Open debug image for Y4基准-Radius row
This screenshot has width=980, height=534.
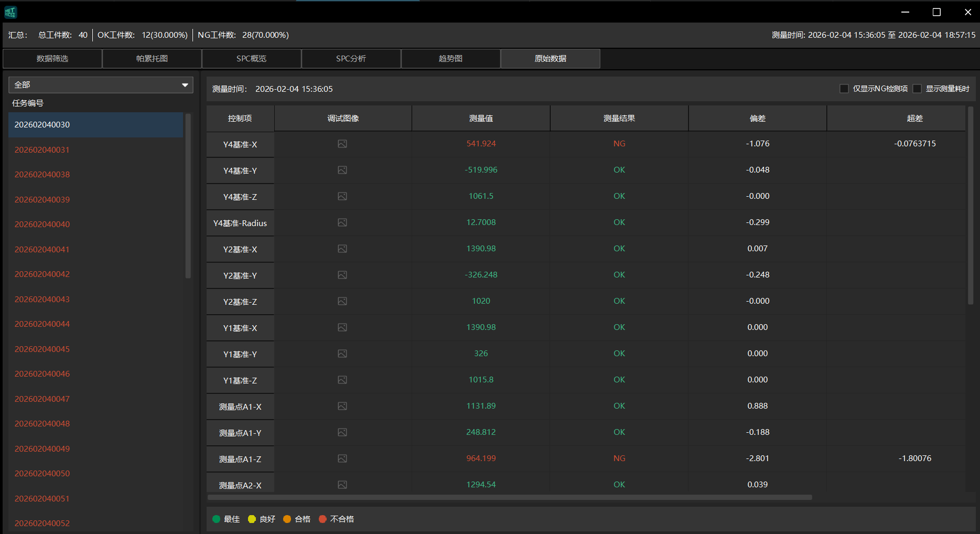tap(342, 222)
